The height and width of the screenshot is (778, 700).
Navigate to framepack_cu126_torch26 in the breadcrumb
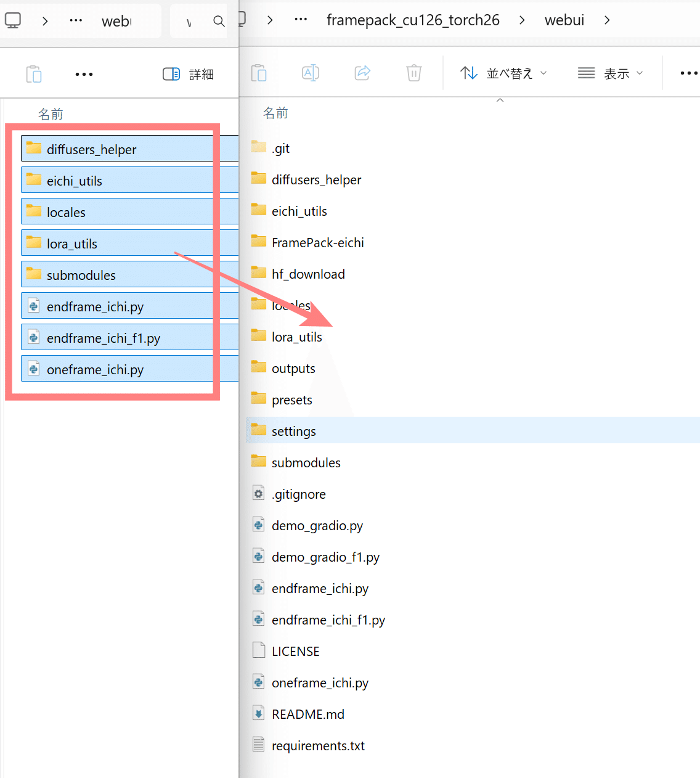[x=413, y=20]
